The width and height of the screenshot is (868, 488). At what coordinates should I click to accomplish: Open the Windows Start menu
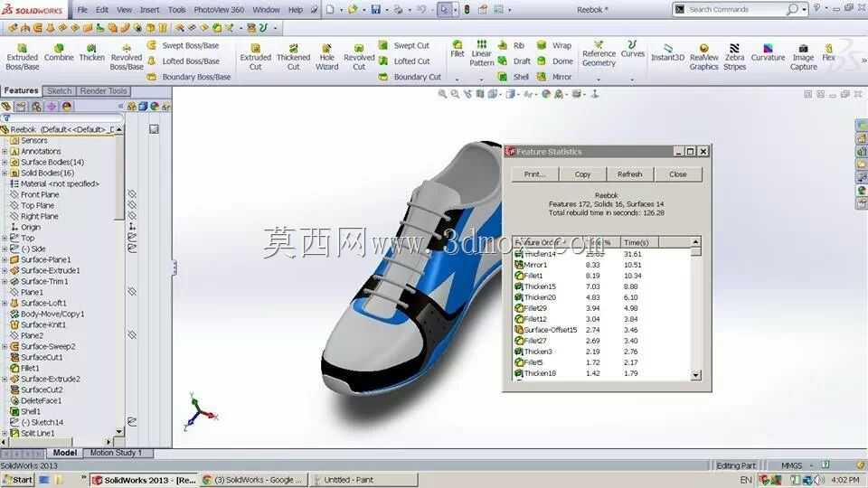17,480
